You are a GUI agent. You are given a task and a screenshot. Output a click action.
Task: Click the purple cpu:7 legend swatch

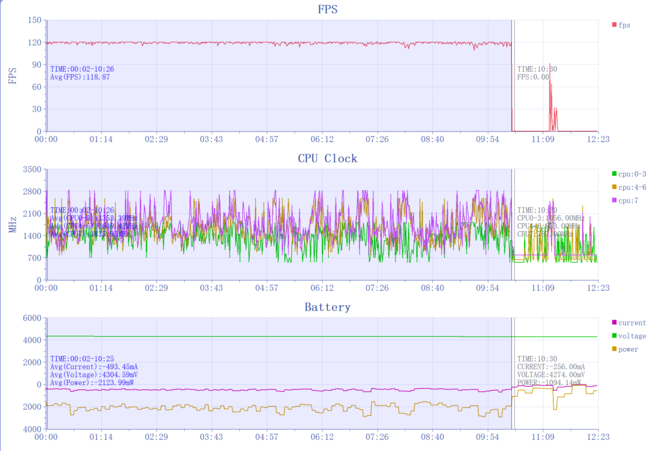pos(612,201)
